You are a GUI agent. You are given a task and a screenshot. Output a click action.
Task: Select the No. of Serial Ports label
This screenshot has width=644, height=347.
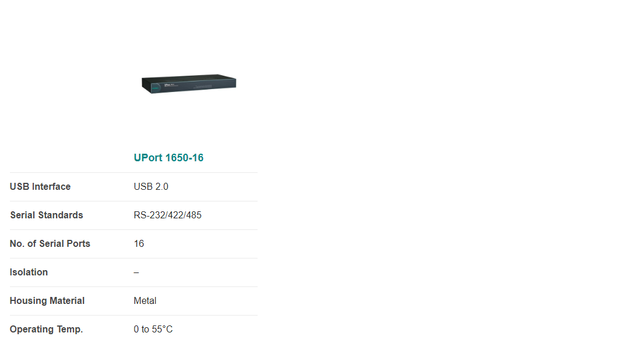tap(50, 243)
